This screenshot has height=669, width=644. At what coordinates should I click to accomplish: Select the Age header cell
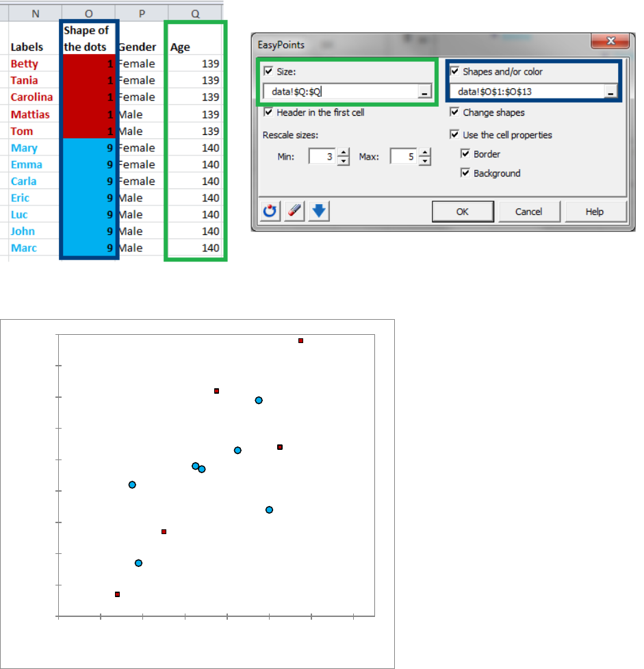point(195,38)
